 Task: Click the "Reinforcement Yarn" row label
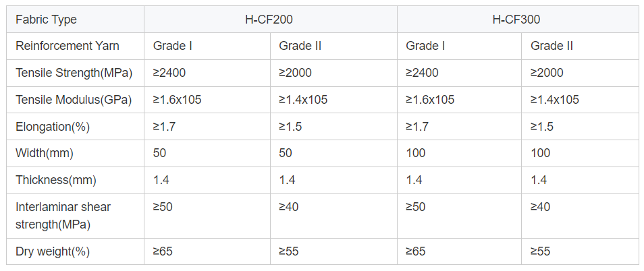[68, 46]
